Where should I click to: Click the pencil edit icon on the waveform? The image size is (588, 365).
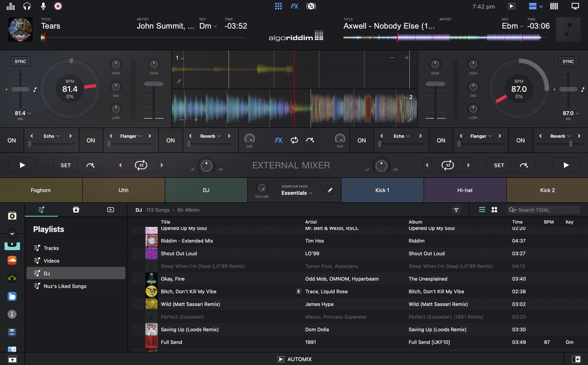click(179, 81)
